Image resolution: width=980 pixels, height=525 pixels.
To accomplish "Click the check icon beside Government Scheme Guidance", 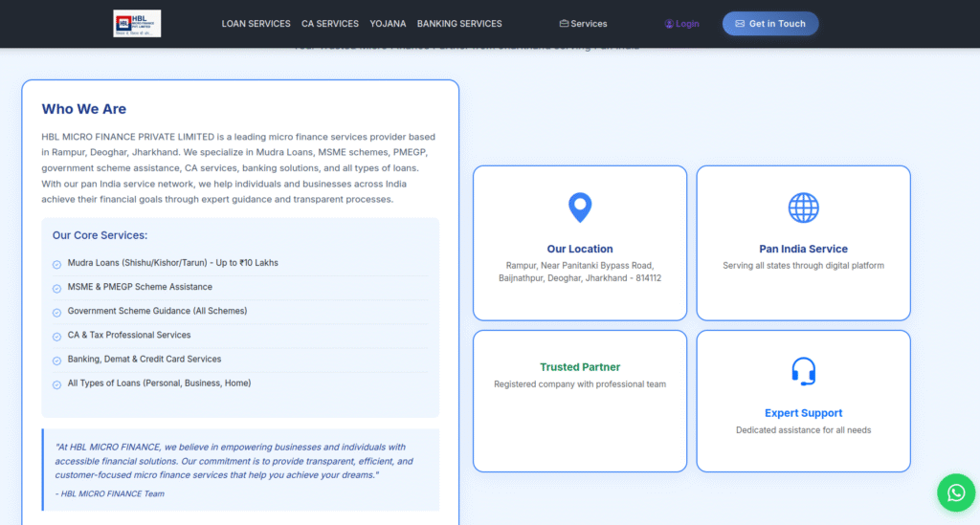I will 56,313.
